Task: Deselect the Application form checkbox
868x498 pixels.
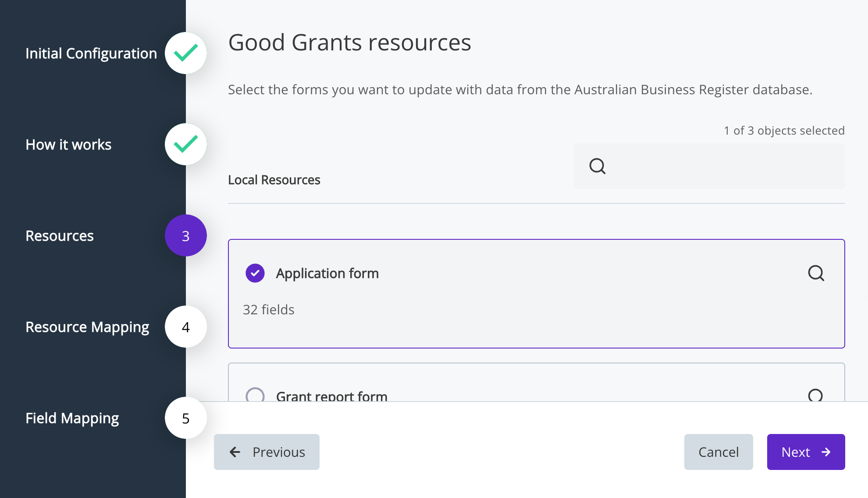Action: [x=255, y=273]
